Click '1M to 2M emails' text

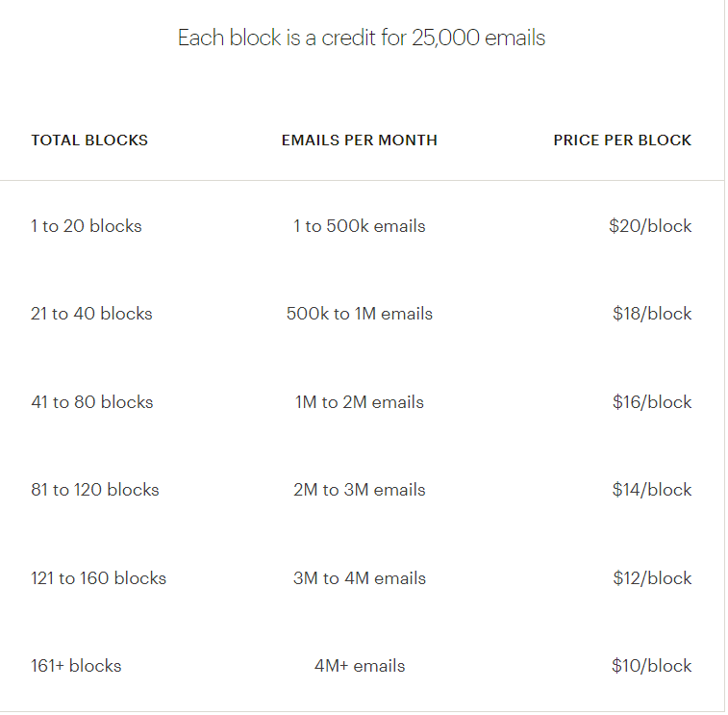[x=360, y=402]
